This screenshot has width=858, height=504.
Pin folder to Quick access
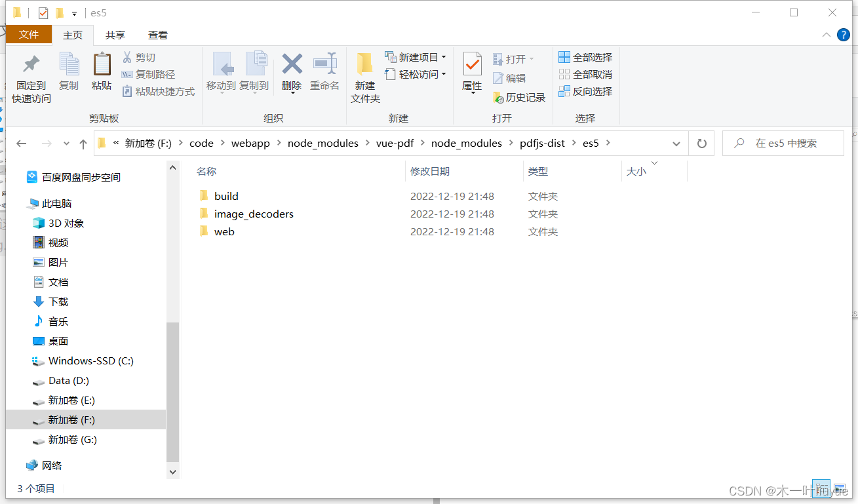pyautogui.click(x=31, y=79)
